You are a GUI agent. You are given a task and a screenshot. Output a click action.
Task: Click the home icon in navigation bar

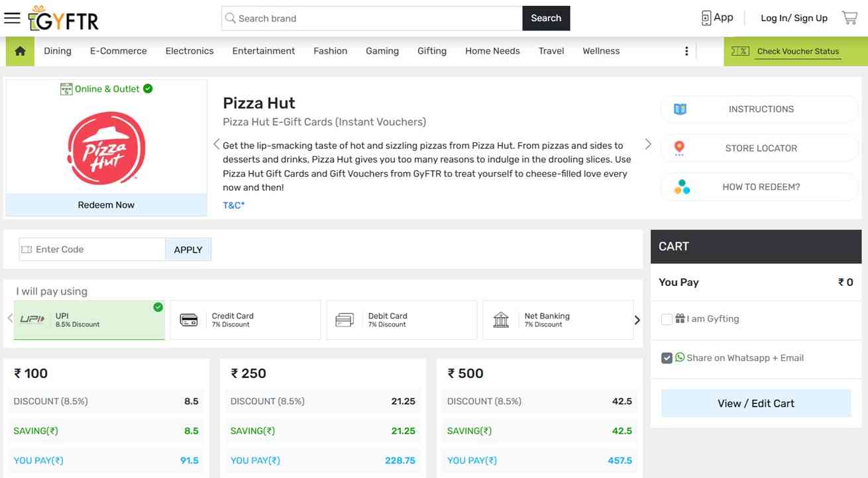(20, 51)
